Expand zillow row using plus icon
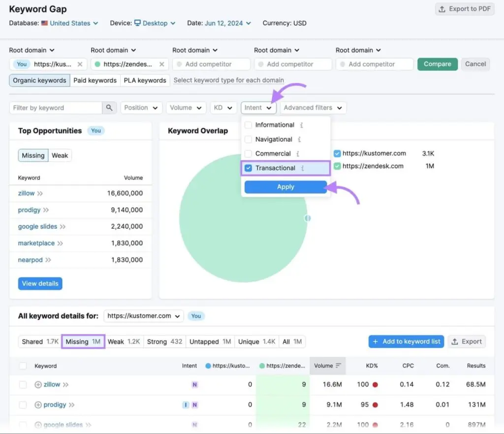 [x=38, y=385]
